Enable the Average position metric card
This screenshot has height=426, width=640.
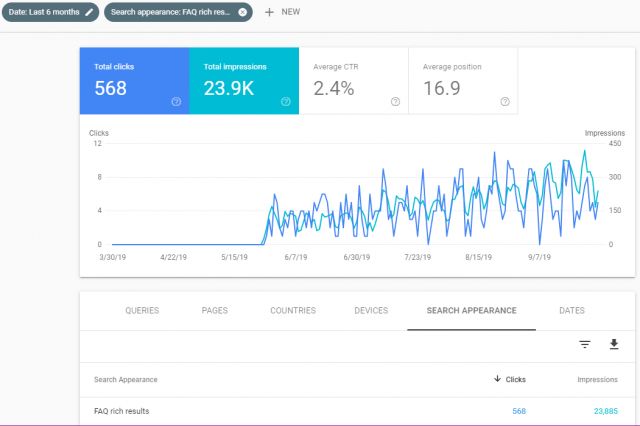tap(463, 81)
